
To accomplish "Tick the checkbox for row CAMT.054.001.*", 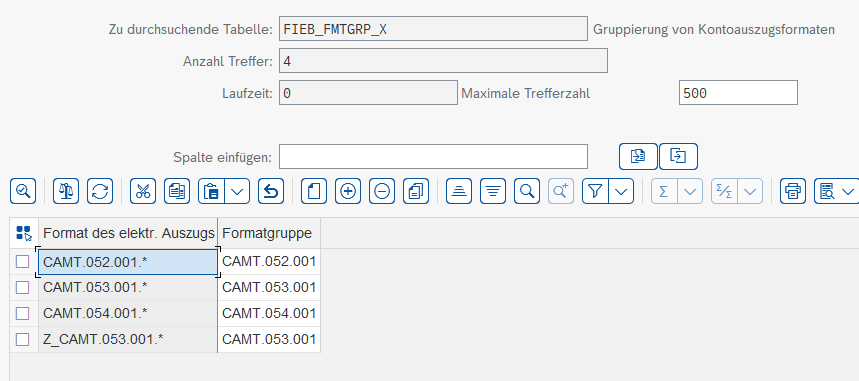I will (x=22, y=314).
